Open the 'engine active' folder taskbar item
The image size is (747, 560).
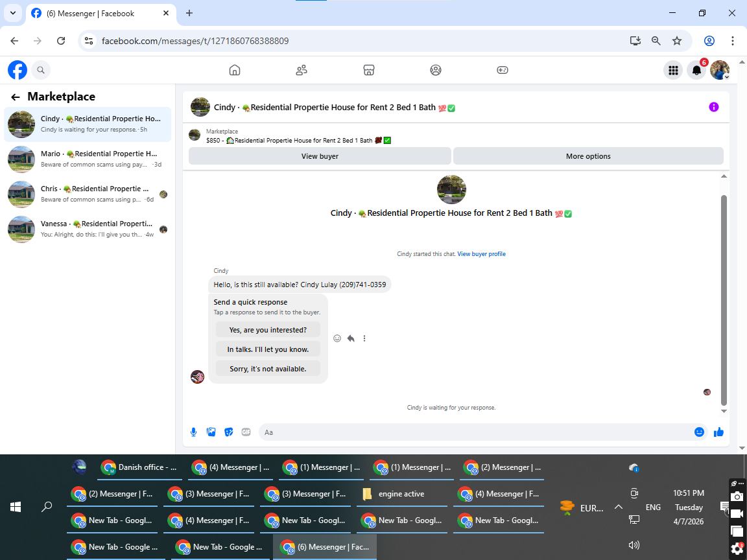pos(401,495)
